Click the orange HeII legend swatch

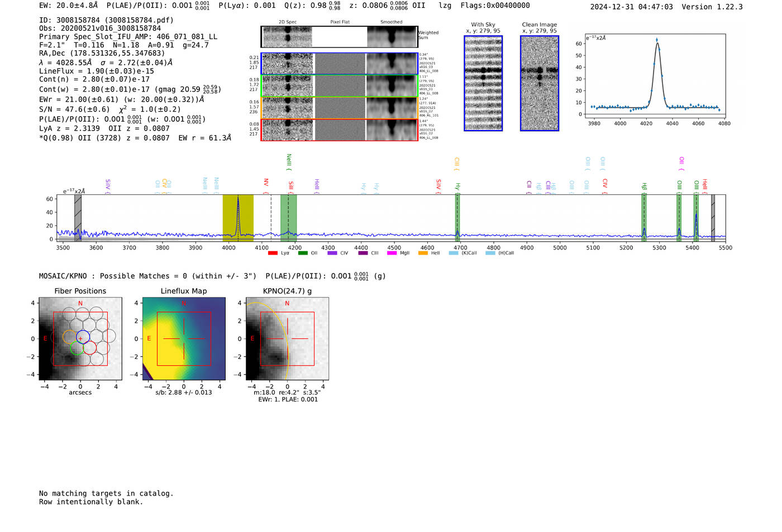(423, 253)
